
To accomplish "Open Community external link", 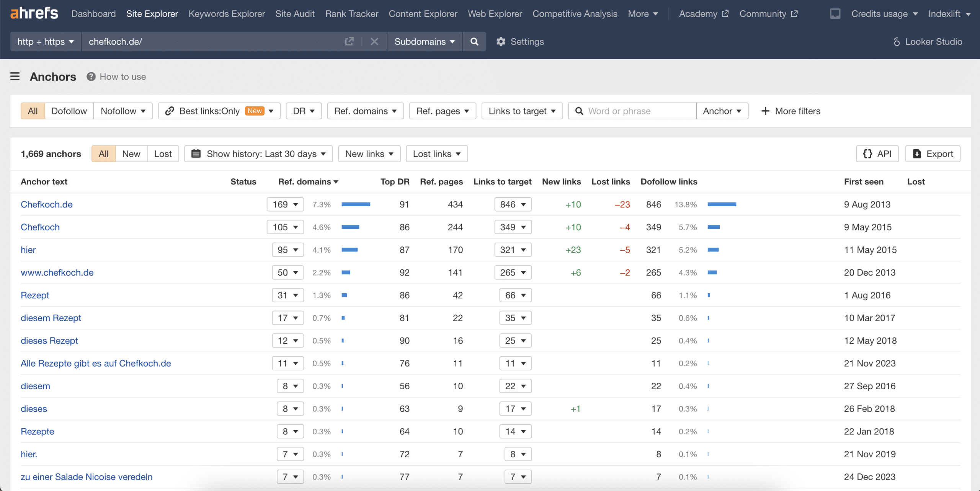I will pos(768,14).
